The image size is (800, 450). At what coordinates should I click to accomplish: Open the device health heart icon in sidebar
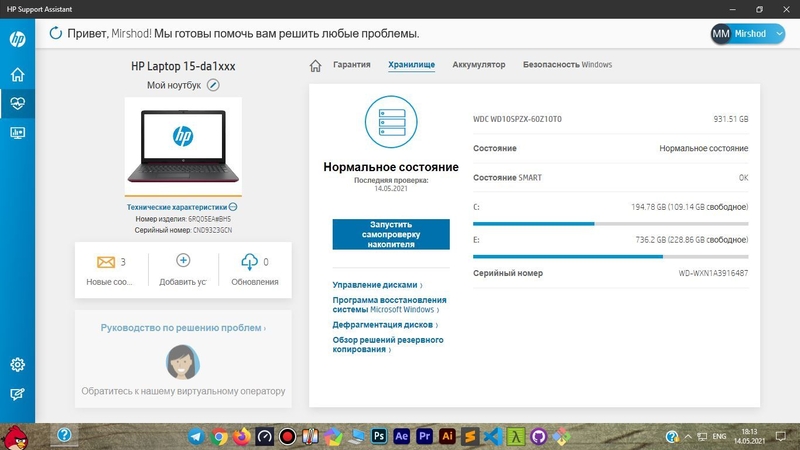(x=17, y=104)
